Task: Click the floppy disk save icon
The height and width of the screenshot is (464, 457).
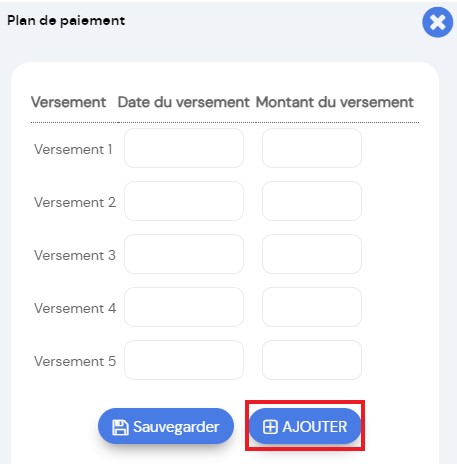Action: pos(120,427)
